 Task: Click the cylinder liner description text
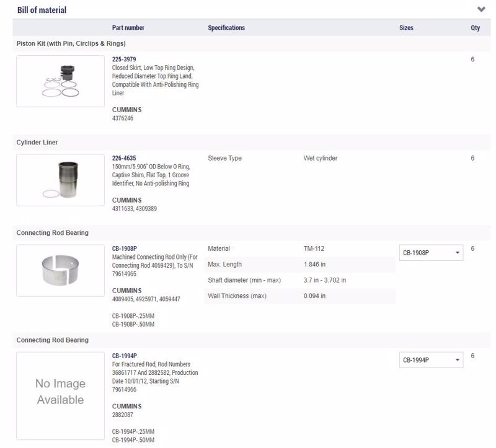coord(151,175)
